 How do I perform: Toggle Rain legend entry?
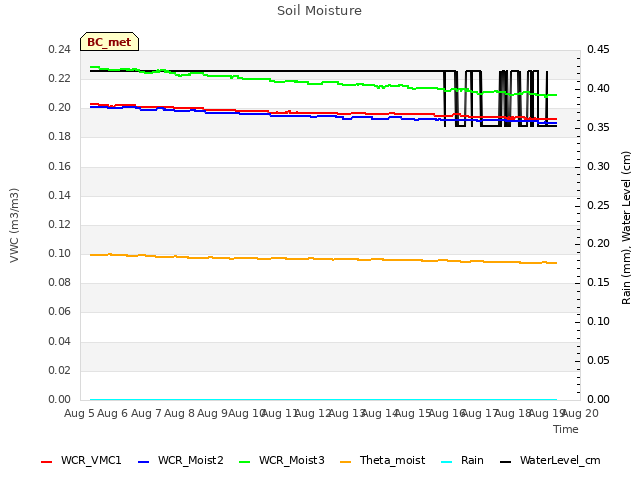462,460
